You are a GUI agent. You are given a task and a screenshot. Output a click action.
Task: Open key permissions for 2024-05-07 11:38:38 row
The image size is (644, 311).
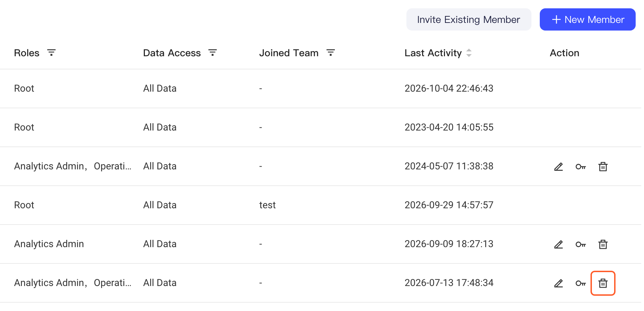(581, 167)
